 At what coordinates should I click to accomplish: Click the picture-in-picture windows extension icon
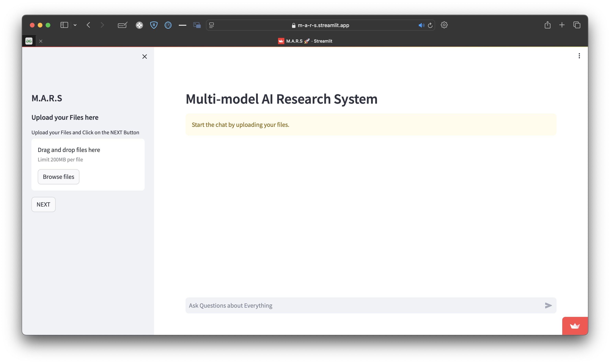(x=197, y=25)
